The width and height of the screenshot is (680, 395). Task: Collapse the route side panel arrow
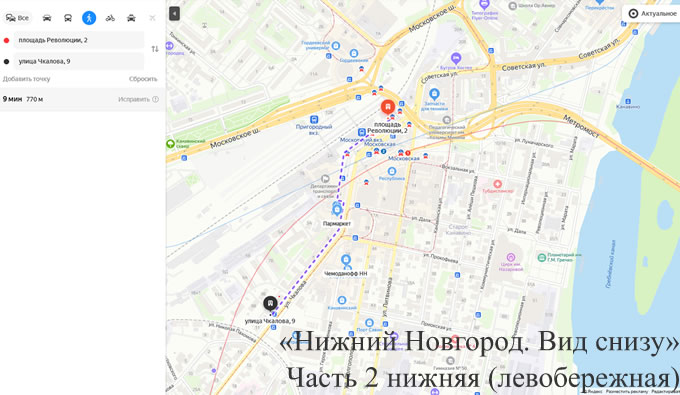[x=174, y=13]
